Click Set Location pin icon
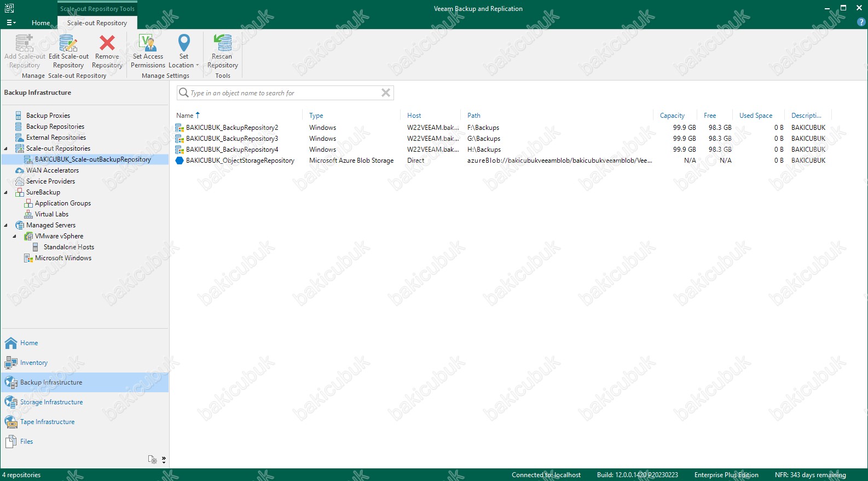Image resolution: width=868 pixels, height=481 pixels. [x=184, y=43]
